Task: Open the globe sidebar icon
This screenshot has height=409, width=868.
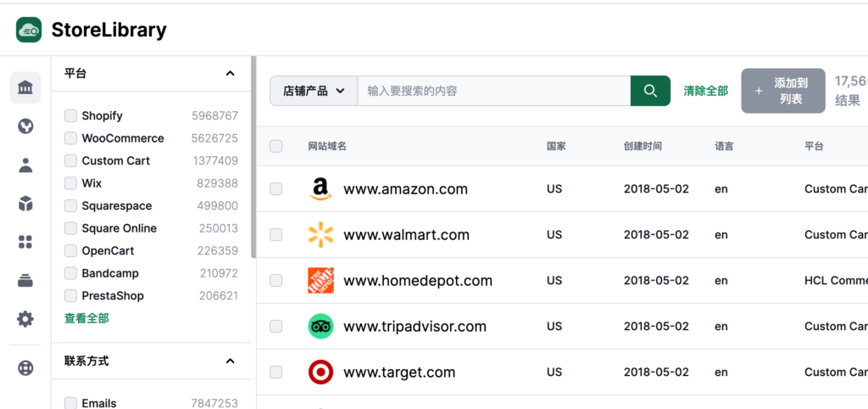Action: (x=25, y=126)
